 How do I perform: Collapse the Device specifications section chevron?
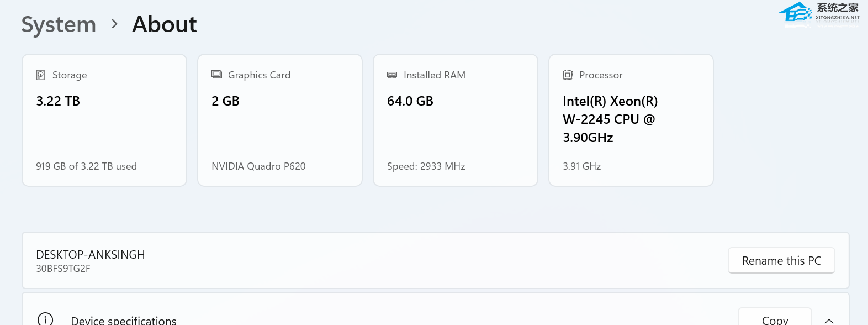(829, 321)
